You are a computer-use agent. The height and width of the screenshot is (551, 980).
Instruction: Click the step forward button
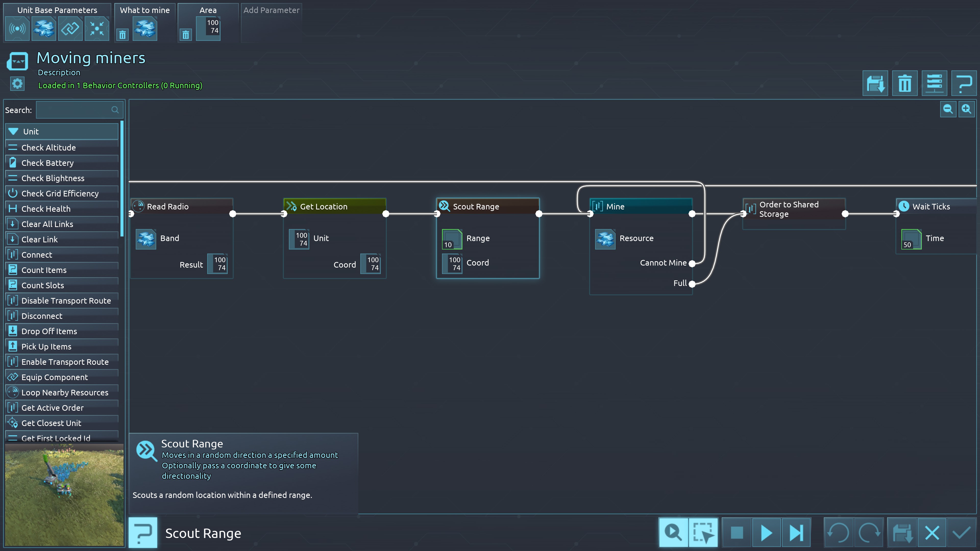click(x=796, y=533)
